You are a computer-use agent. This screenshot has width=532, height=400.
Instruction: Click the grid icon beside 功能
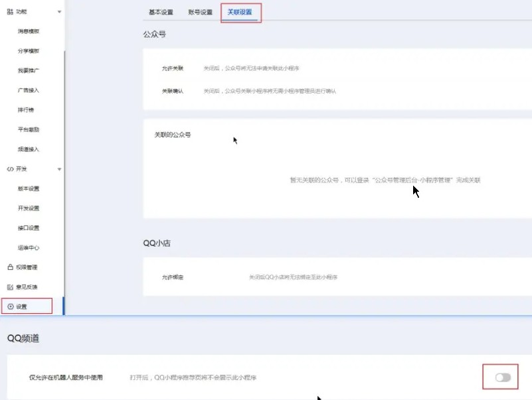[10, 12]
